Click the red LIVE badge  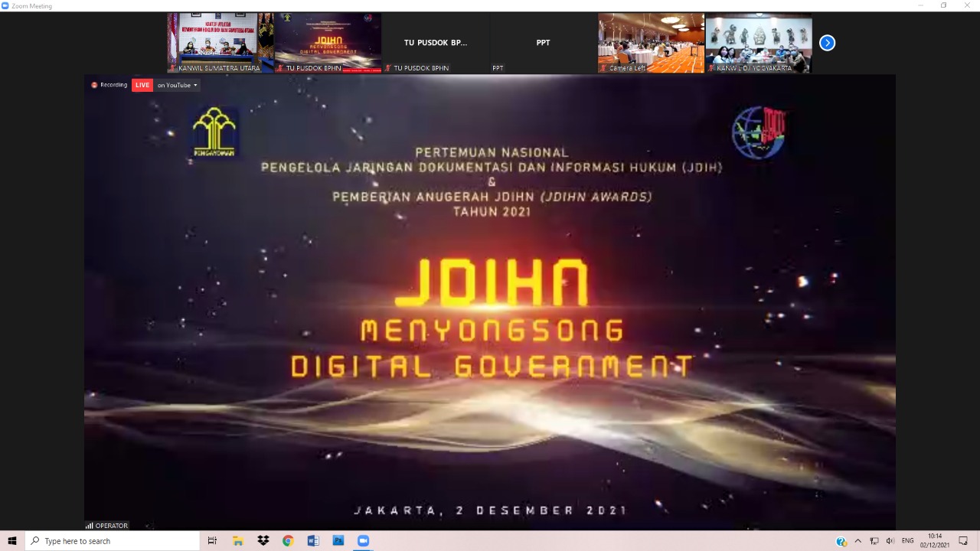[x=142, y=85]
